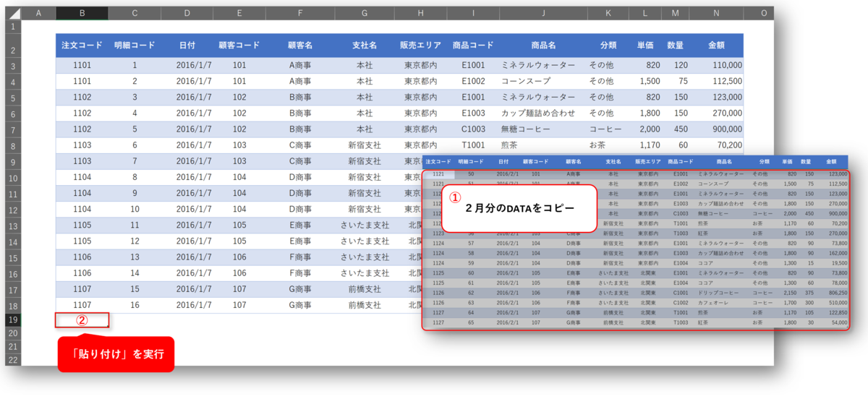This screenshot has height=412, width=868.
Task: Select product code C1003 in row 7
Action: click(473, 129)
